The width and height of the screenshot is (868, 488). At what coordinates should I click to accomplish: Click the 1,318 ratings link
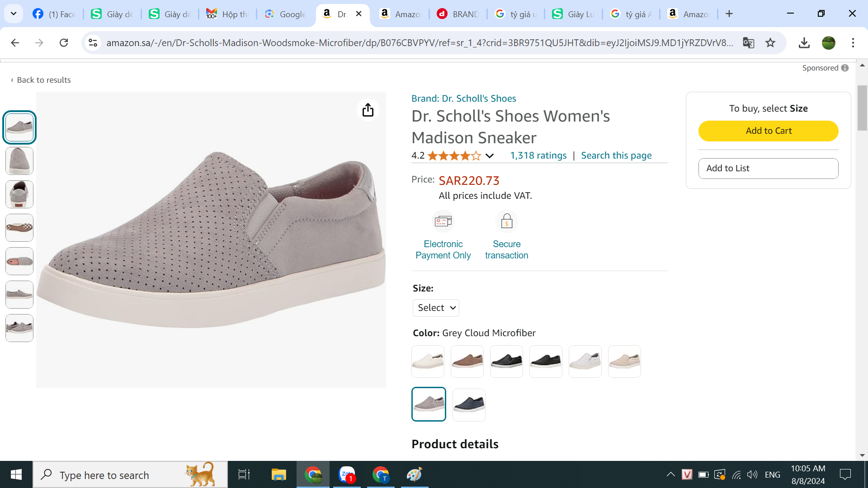(x=538, y=155)
